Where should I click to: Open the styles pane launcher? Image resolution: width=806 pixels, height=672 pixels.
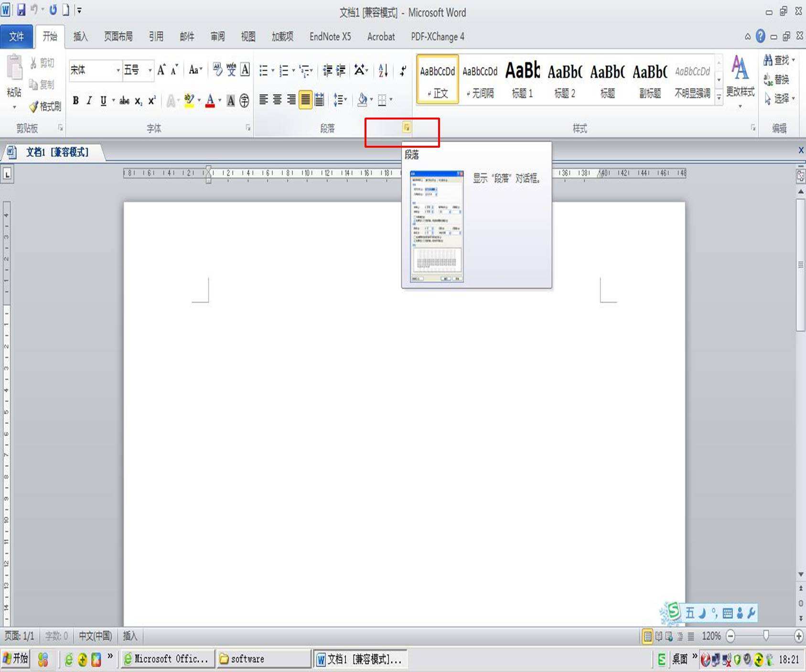(x=753, y=128)
